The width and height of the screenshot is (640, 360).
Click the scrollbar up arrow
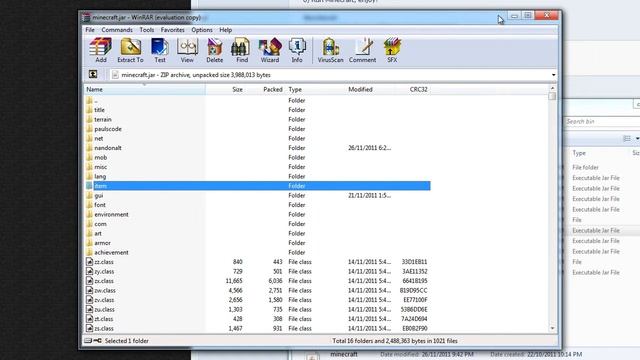(552, 88)
